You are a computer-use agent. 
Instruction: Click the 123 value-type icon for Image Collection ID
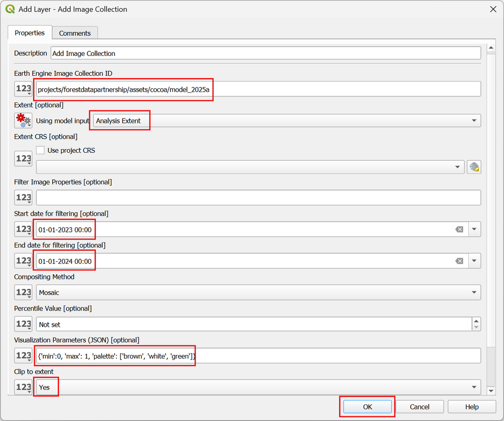click(23, 88)
